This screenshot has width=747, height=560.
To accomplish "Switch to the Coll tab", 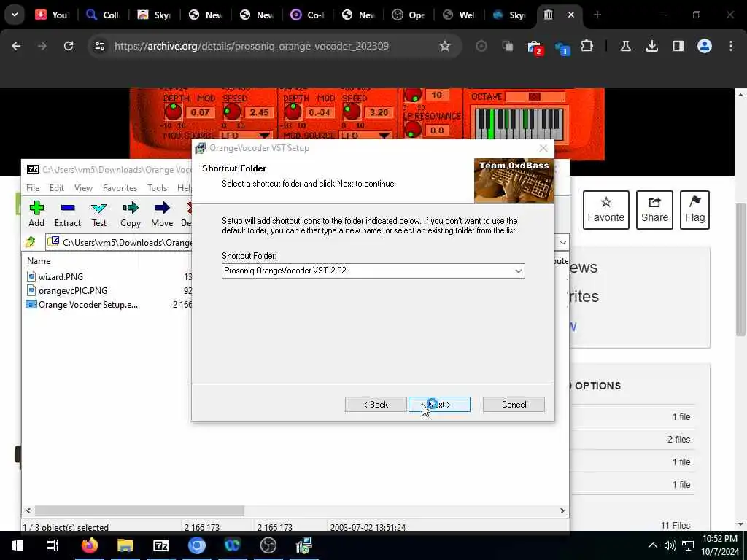I will (x=104, y=15).
